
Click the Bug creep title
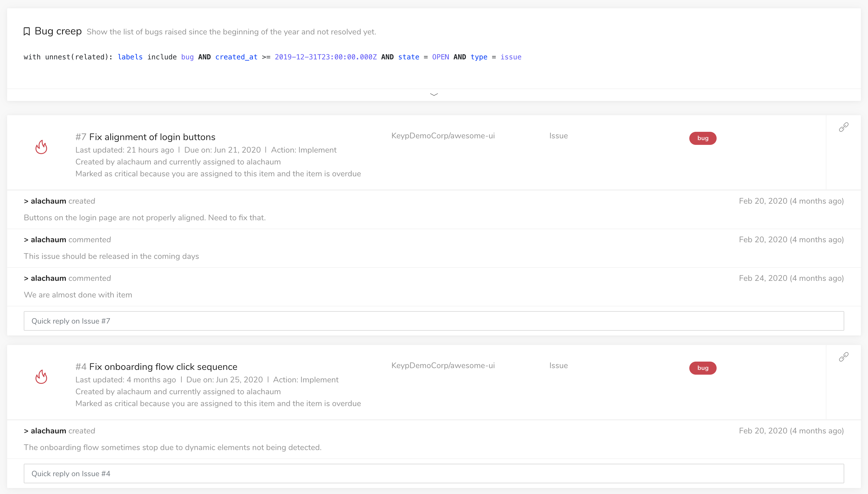tap(58, 31)
